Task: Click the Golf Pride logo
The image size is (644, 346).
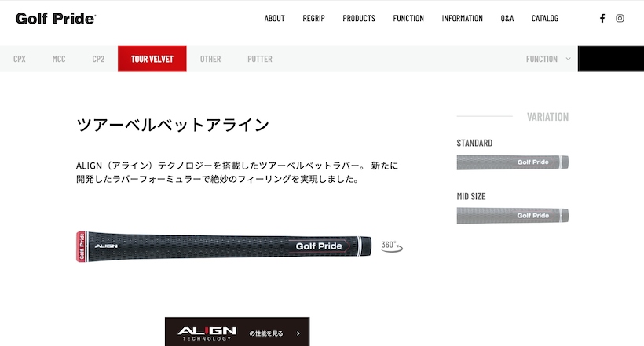Action: pyautogui.click(x=56, y=19)
